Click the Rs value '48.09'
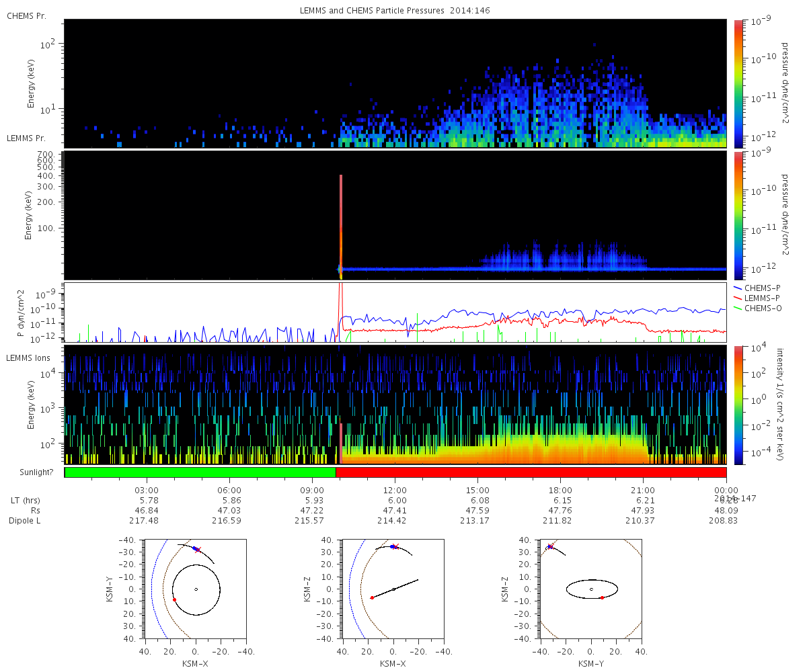807x672 pixels. (x=726, y=511)
